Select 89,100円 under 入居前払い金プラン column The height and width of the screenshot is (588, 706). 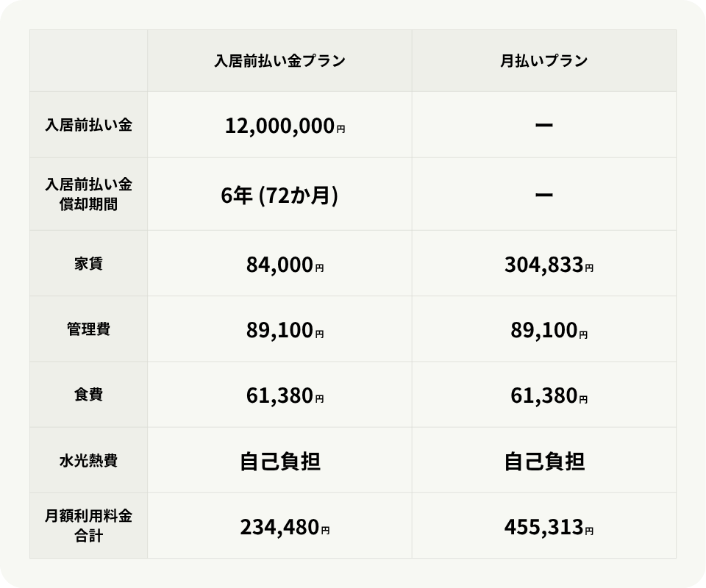[x=285, y=331]
